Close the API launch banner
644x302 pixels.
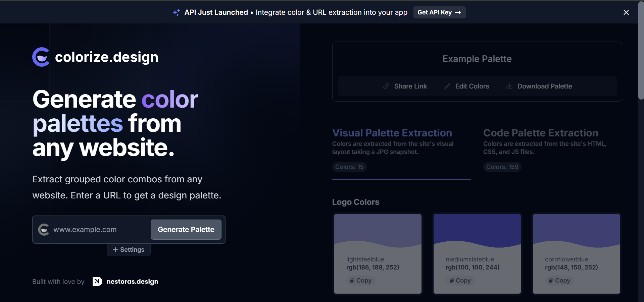click(x=626, y=12)
